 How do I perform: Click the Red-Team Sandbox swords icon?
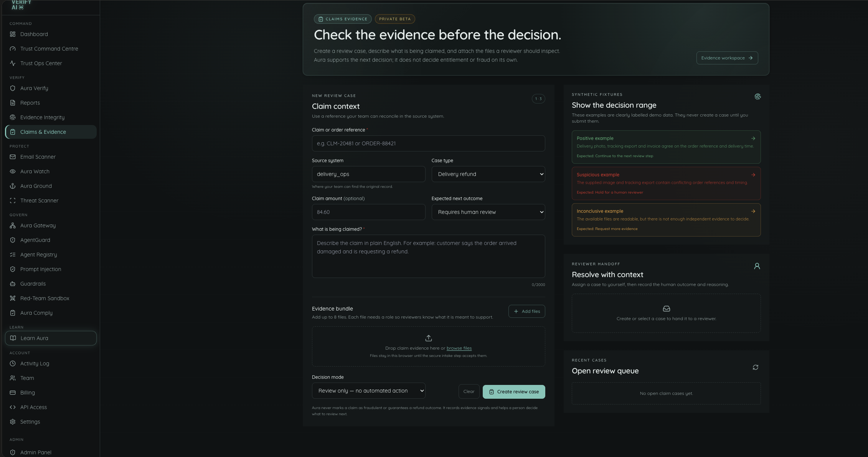[x=13, y=298]
